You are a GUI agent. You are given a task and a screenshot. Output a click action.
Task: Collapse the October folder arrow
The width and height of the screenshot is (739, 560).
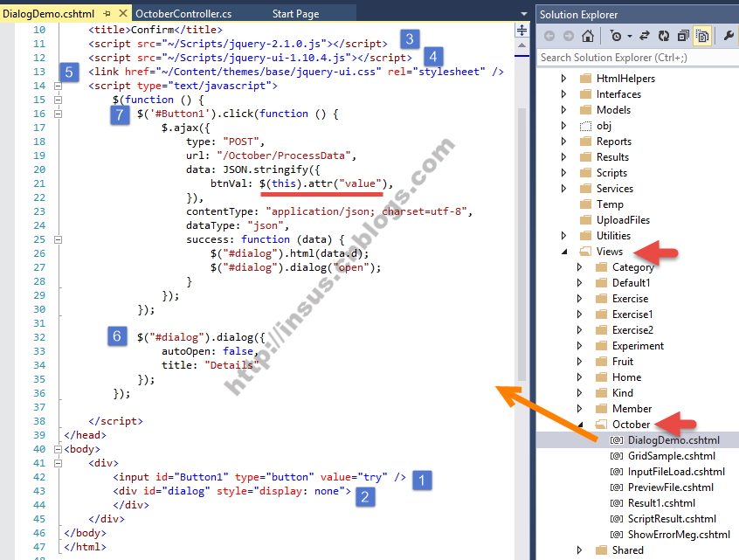click(x=580, y=425)
